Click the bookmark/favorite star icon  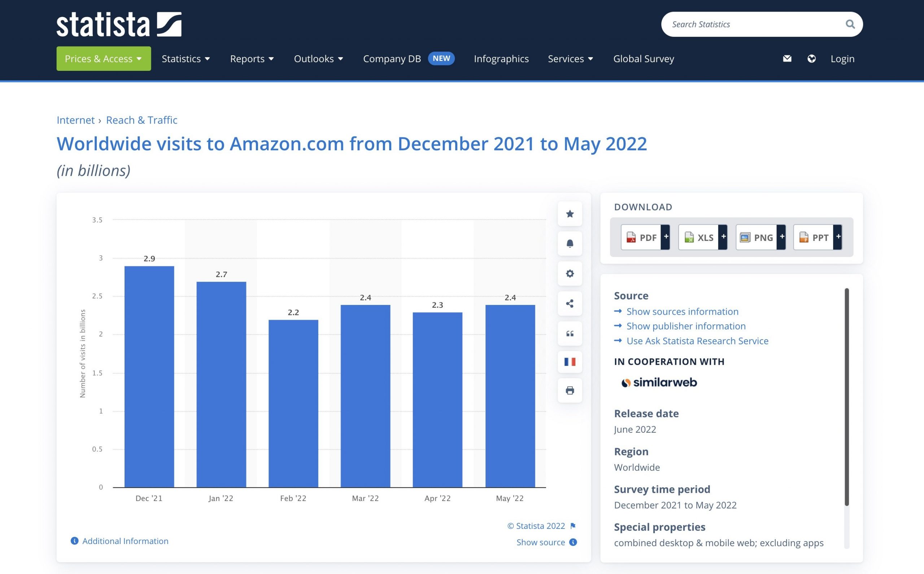[569, 213]
